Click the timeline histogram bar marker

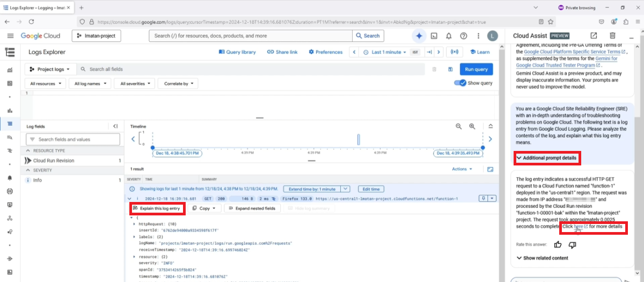click(358, 140)
